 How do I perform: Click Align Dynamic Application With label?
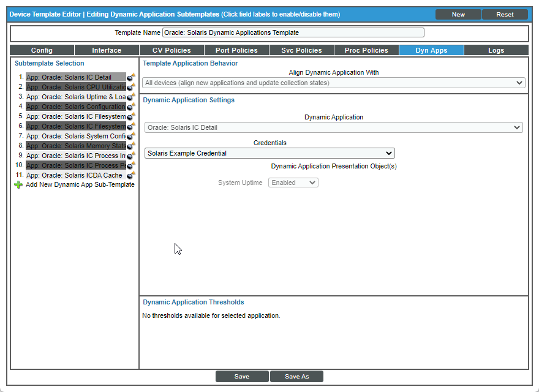pos(333,72)
